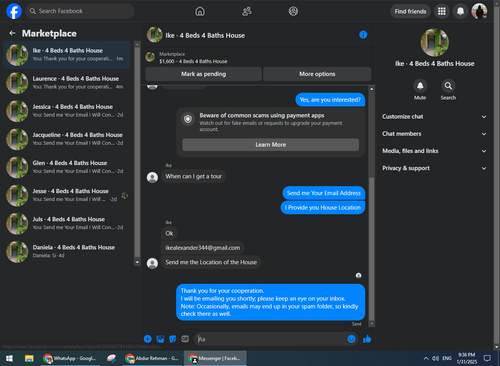Switch to Messenger Facebook window in taskbar
The image size is (500, 366).
pos(215,358)
